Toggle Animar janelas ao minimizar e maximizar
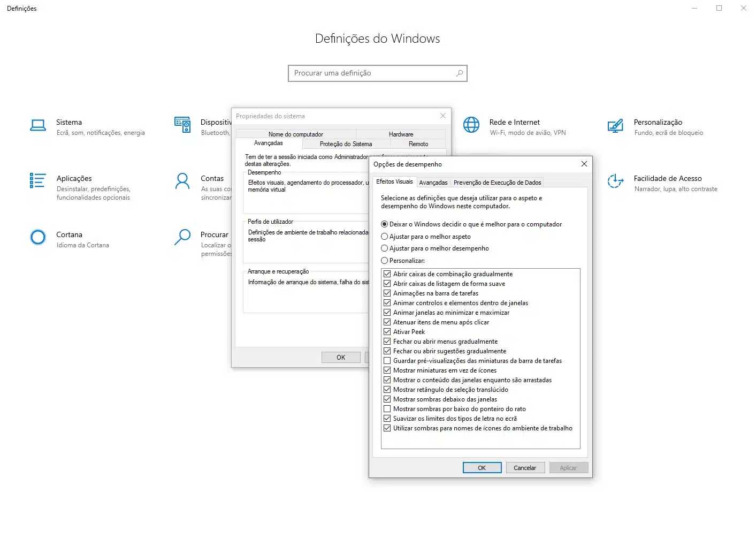 [387, 313]
